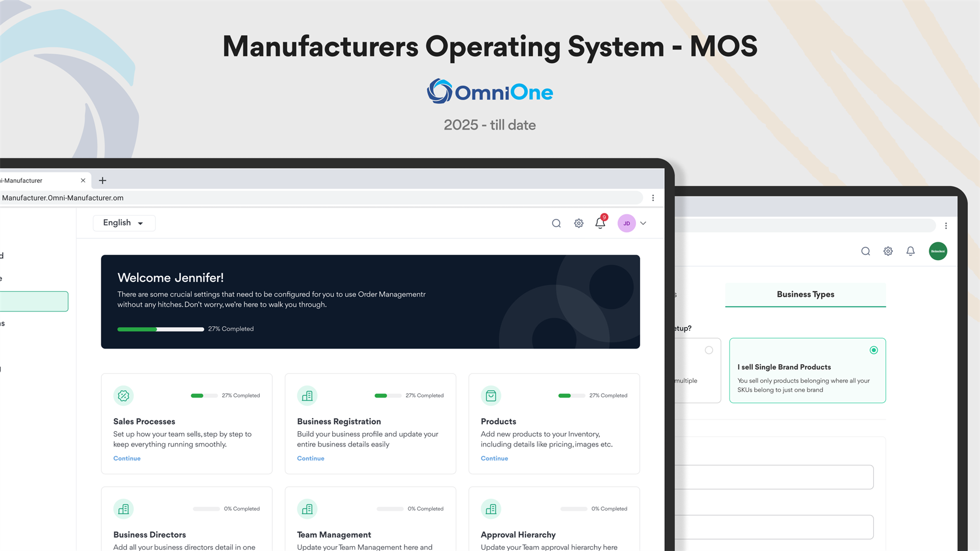Open the search icon in Omni-Manufacturer header
The image size is (980, 551).
pos(556,223)
